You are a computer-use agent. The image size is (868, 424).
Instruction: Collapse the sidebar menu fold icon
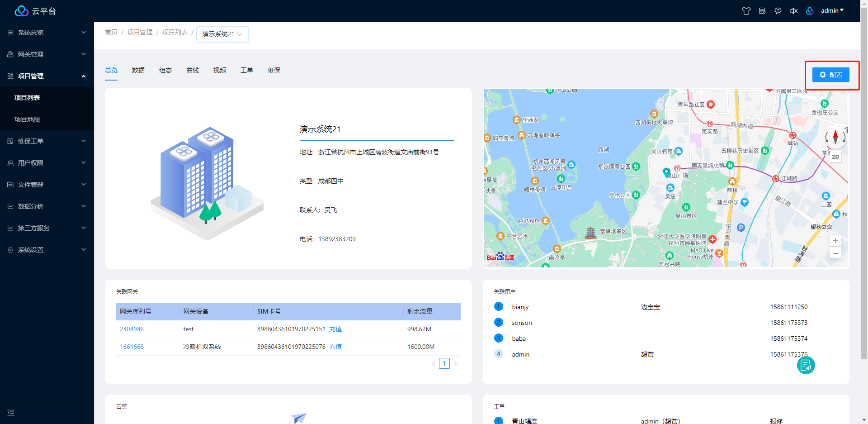click(x=11, y=413)
